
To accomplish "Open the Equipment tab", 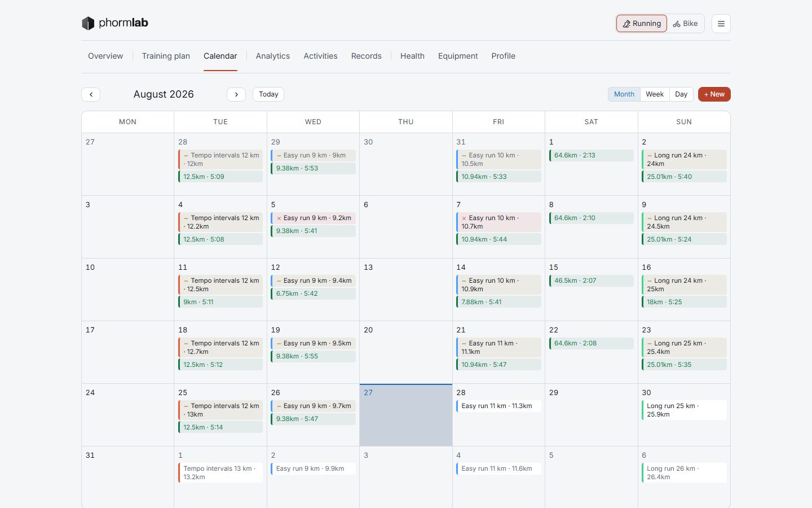I will (x=458, y=56).
